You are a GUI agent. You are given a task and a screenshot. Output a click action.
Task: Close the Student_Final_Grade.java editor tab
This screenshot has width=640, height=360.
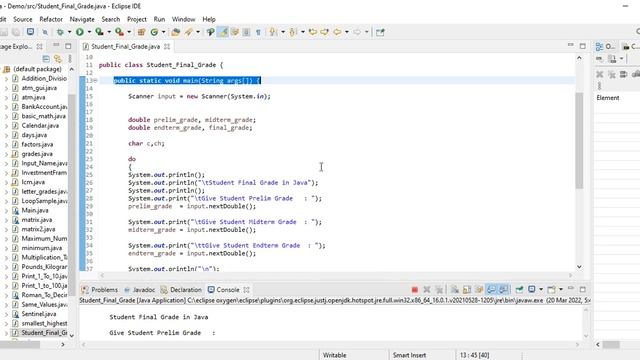click(167, 47)
